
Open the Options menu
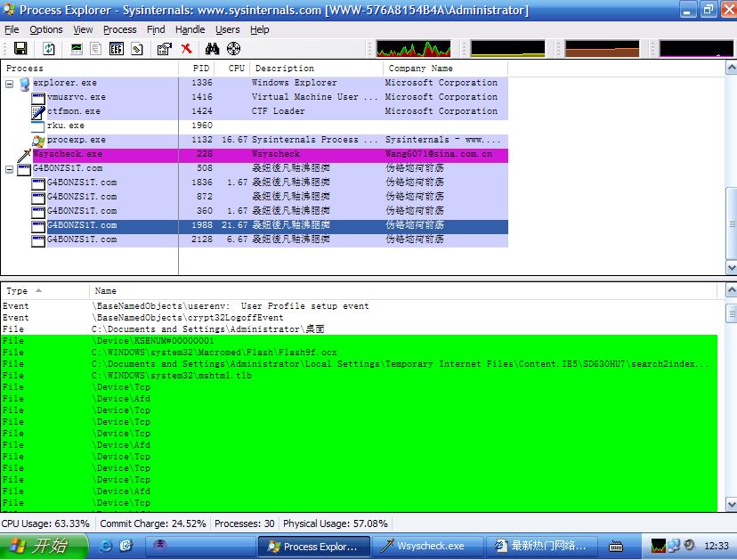point(46,29)
